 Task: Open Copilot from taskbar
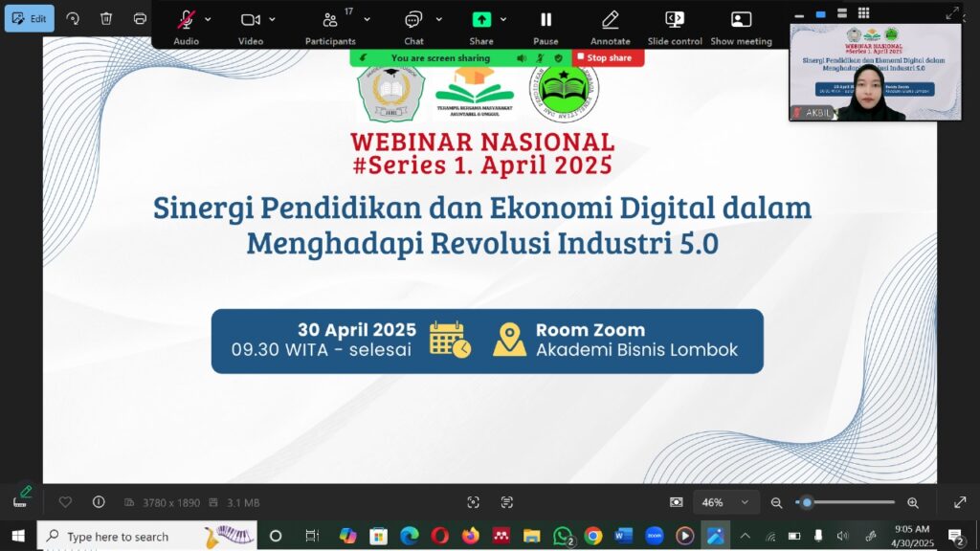coord(348,536)
